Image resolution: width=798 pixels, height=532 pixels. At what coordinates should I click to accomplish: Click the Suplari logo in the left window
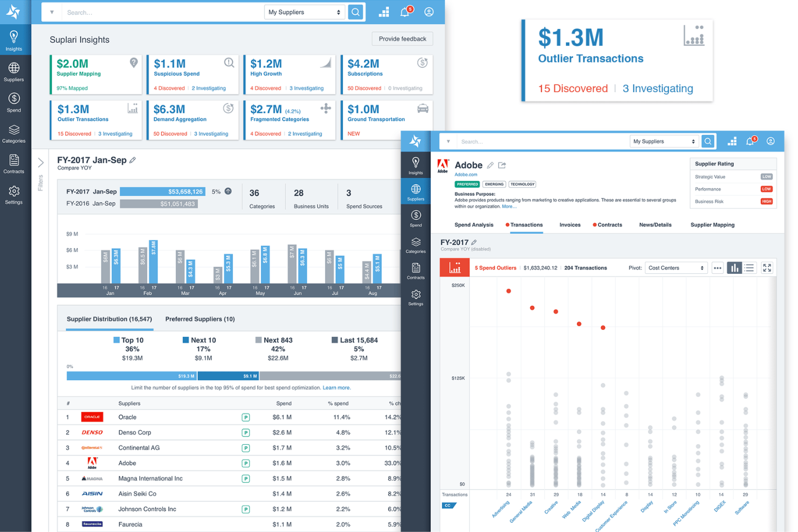[13, 12]
